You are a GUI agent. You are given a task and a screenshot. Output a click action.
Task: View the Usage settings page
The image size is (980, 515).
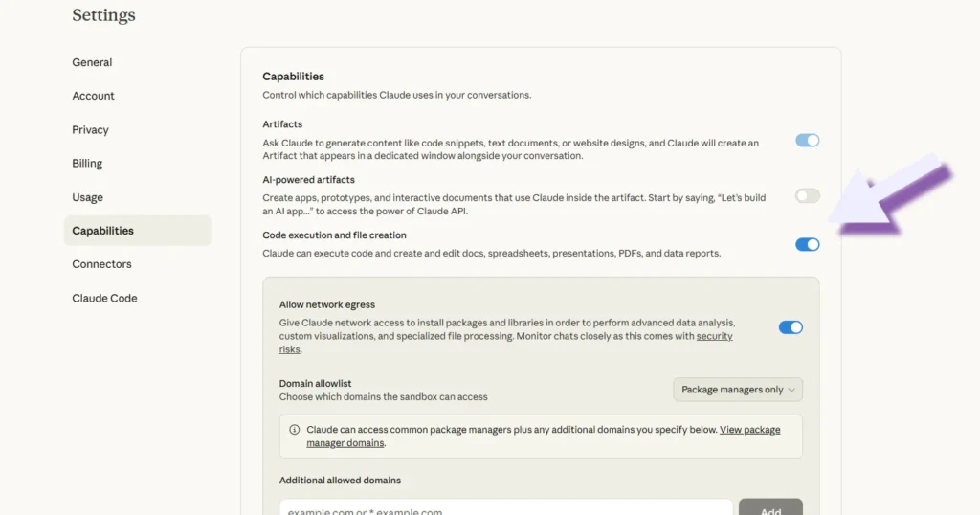(x=87, y=197)
